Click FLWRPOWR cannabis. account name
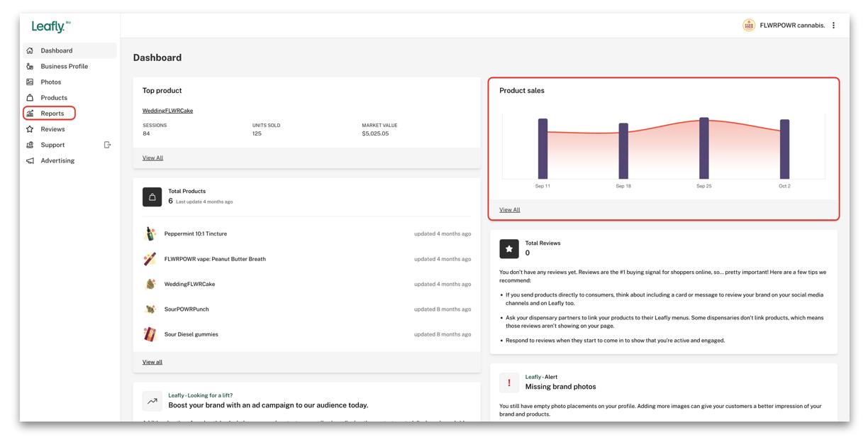The image size is (868, 440). tap(792, 26)
